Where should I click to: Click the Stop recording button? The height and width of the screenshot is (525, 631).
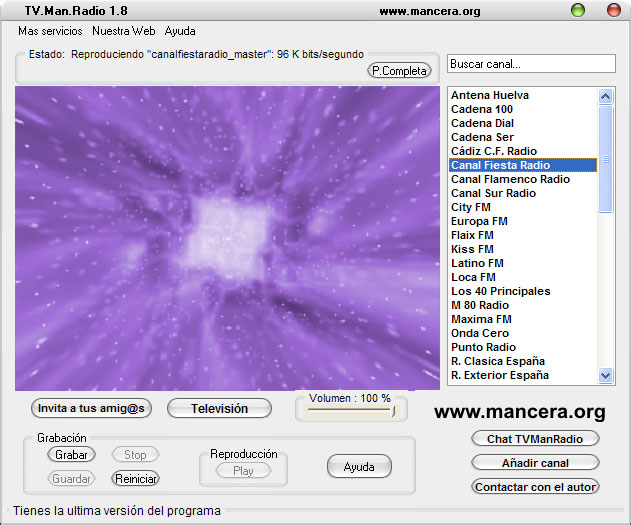click(x=135, y=455)
